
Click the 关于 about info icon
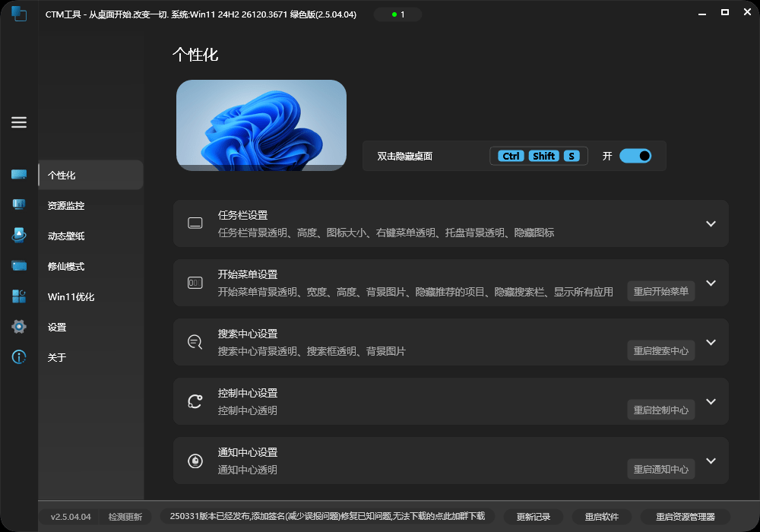pyautogui.click(x=19, y=357)
